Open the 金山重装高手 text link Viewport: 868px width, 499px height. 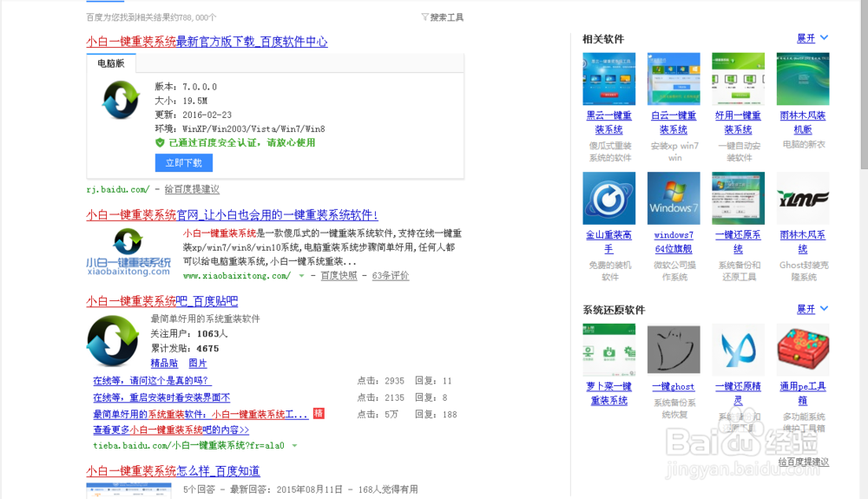click(609, 242)
